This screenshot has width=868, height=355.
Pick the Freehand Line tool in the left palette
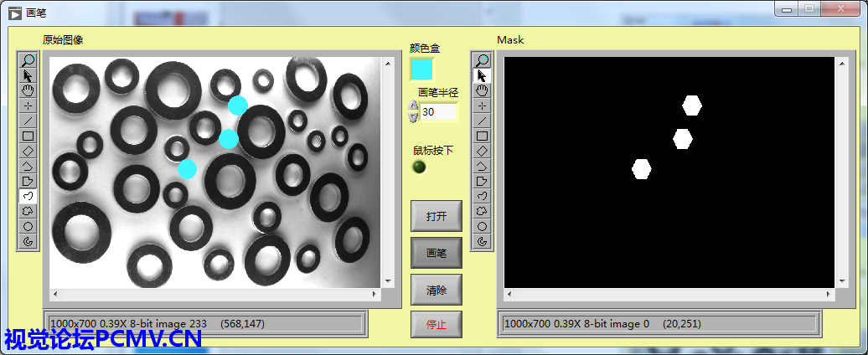click(28, 196)
